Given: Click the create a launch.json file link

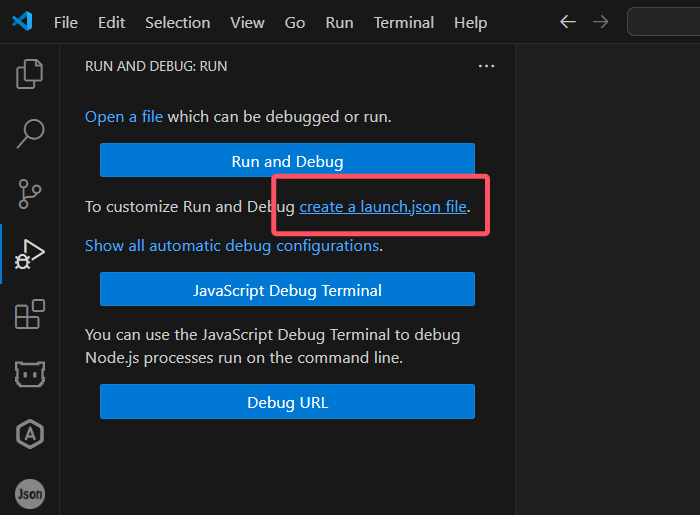Looking at the screenshot, I should [383, 207].
